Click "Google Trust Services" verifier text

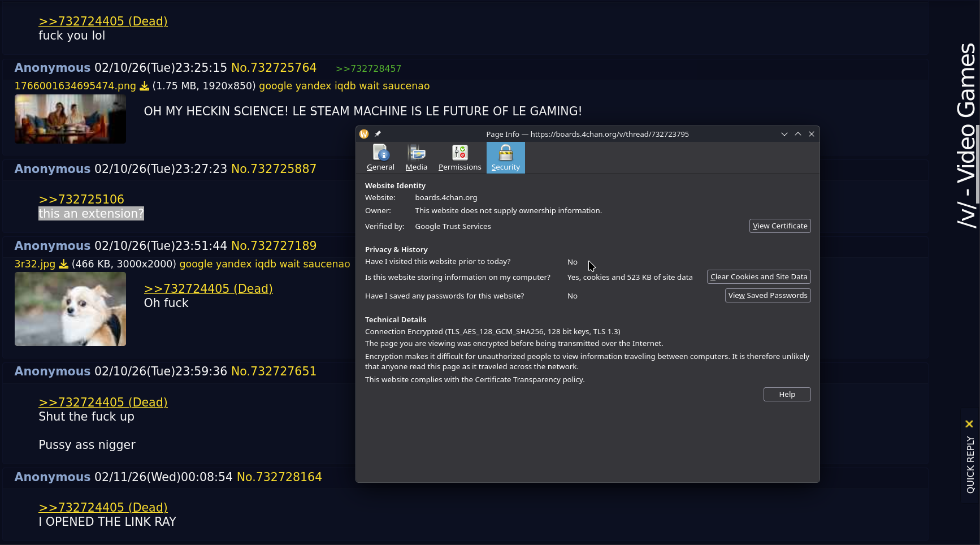click(x=453, y=227)
